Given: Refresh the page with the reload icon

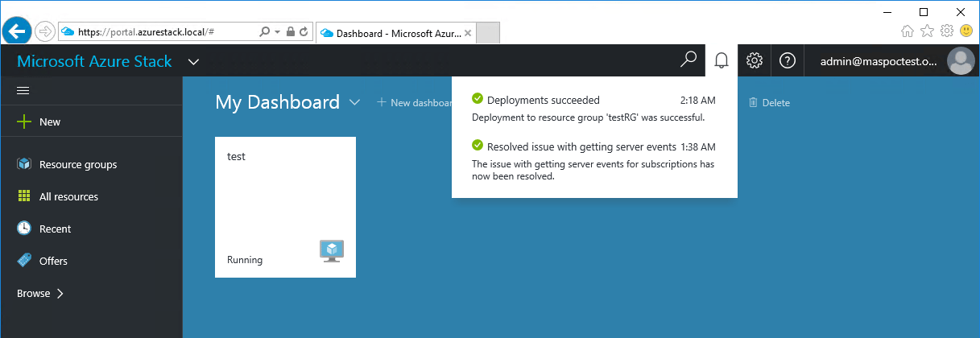Looking at the screenshot, I should point(304,32).
